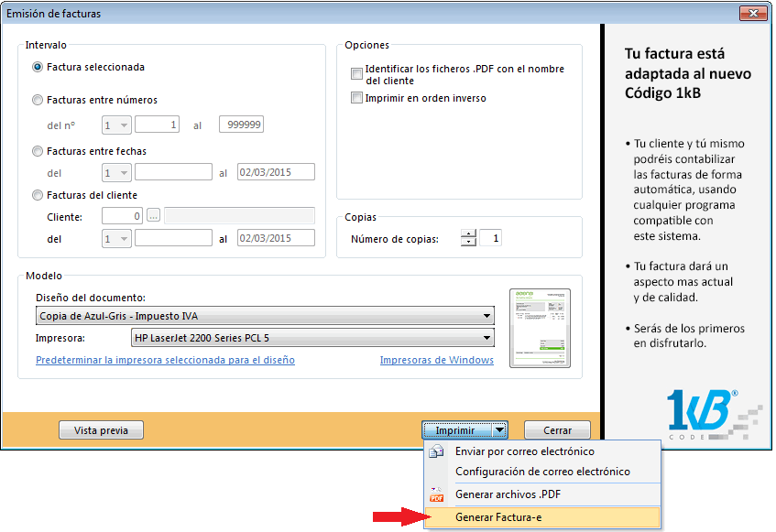The height and width of the screenshot is (532, 776).
Task: Open Impresoras de Windows link
Action: tap(436, 361)
